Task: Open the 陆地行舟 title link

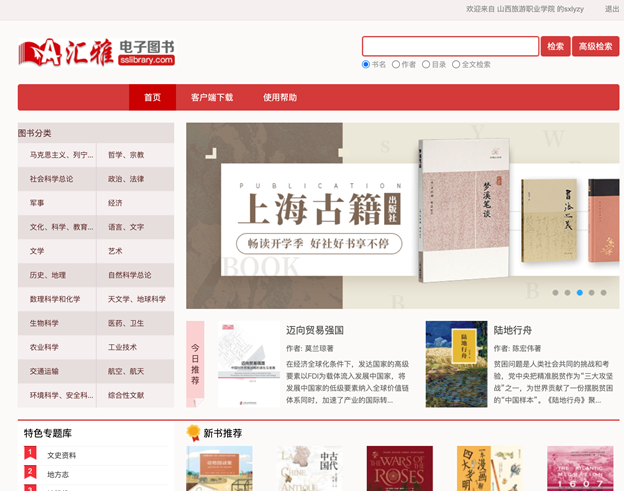Action: pyautogui.click(x=513, y=330)
